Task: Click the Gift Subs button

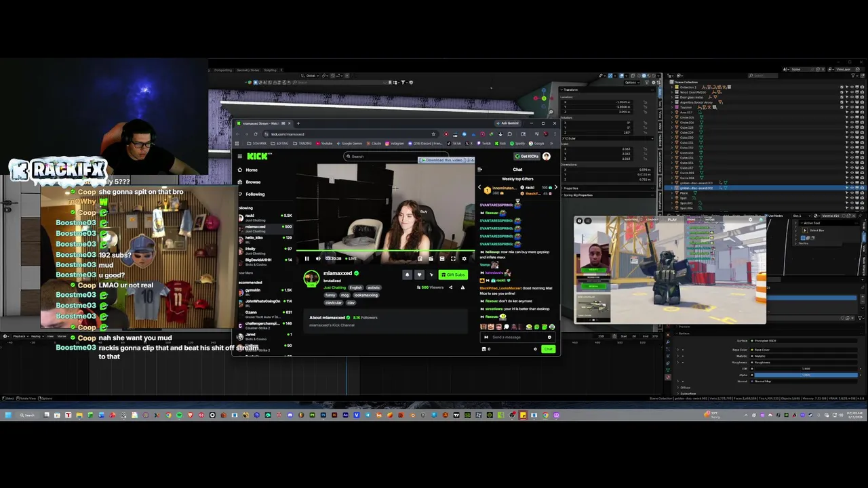Action: click(453, 274)
